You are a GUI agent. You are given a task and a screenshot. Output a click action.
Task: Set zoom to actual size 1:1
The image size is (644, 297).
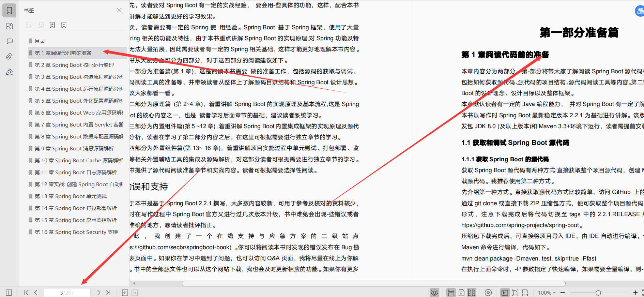point(505,293)
